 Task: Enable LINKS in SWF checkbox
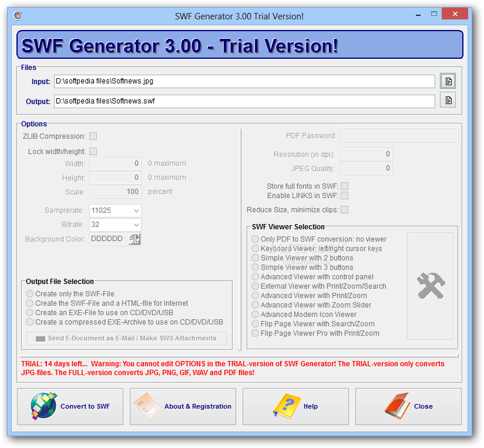click(345, 196)
